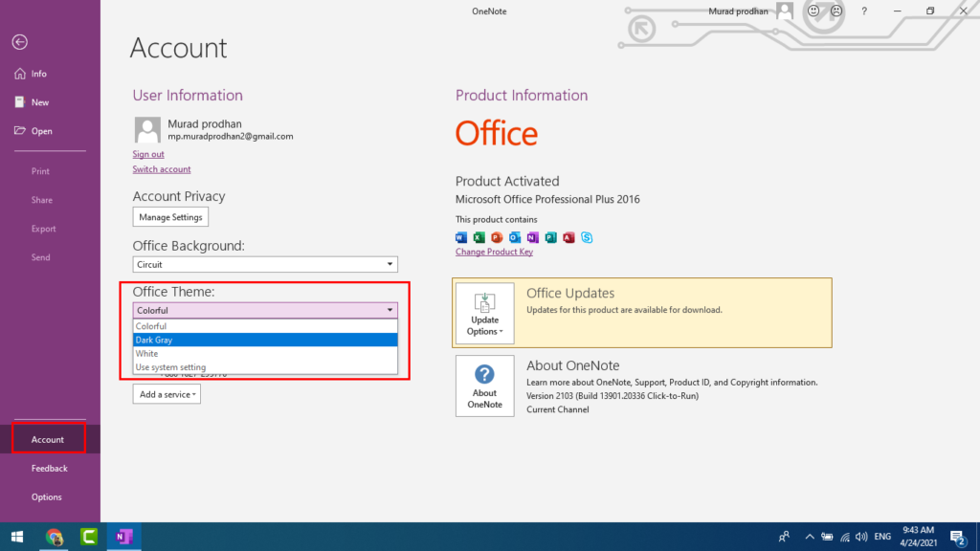Open the Action Center notifications icon
Screen dimensions: 980x551
pos(958,537)
